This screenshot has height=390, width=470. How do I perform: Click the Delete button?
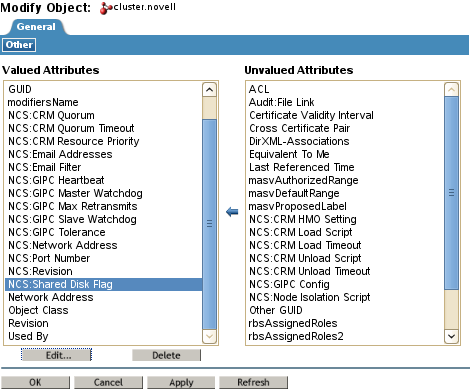166,355
